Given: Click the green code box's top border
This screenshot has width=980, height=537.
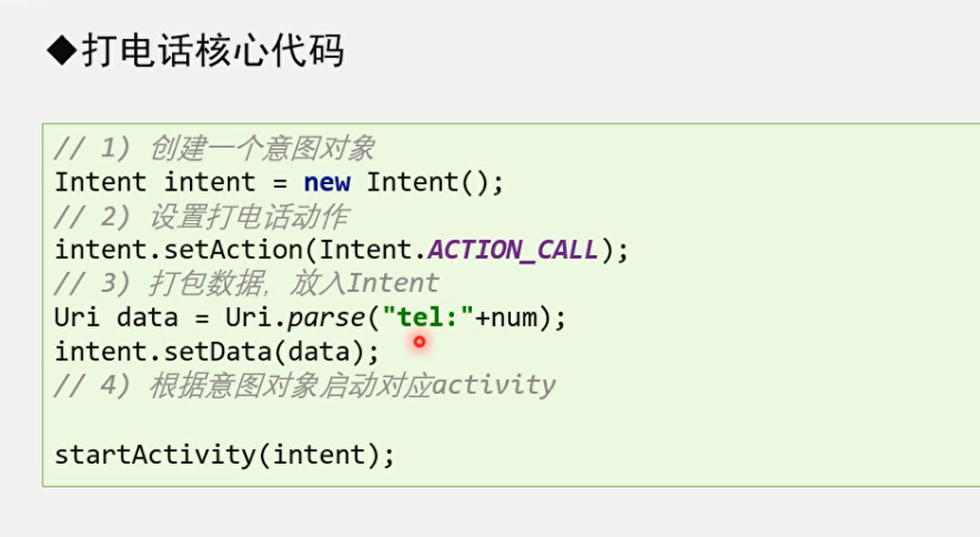Looking at the screenshot, I should [x=511, y=124].
